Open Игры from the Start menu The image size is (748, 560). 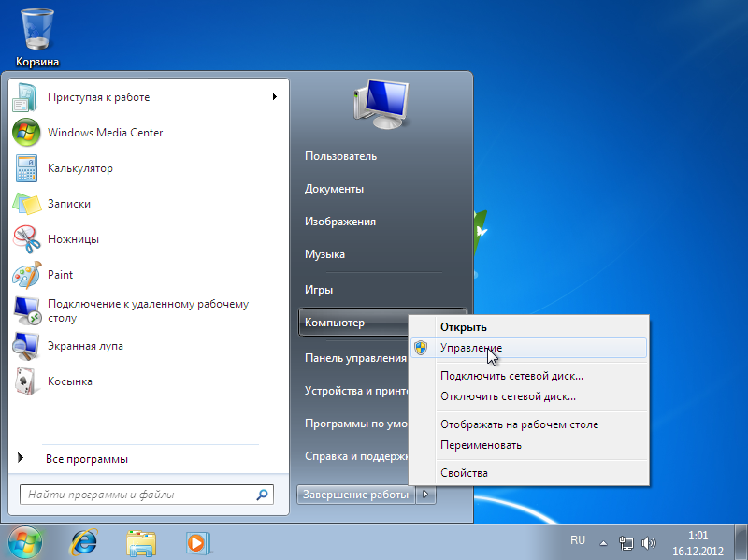point(319,290)
